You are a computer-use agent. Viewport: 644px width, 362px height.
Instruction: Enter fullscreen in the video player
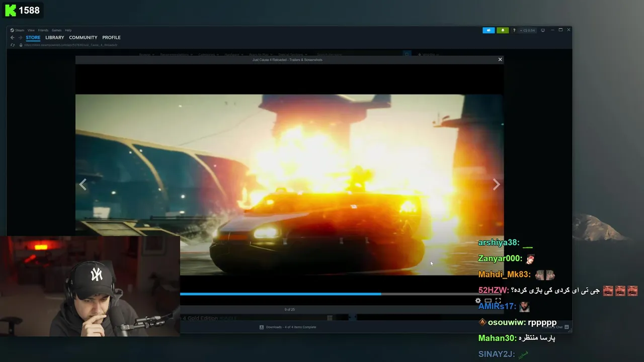498,301
